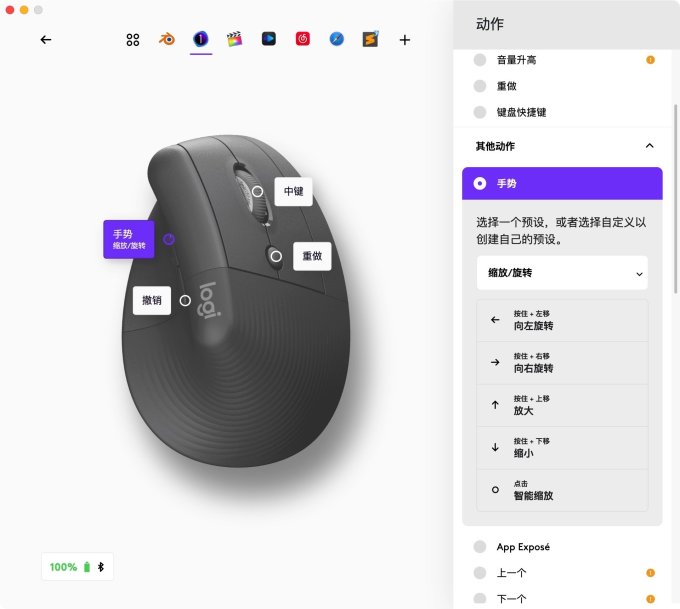Click the left arrow of 向左旋转
The height and width of the screenshot is (609, 680).
[495, 320]
